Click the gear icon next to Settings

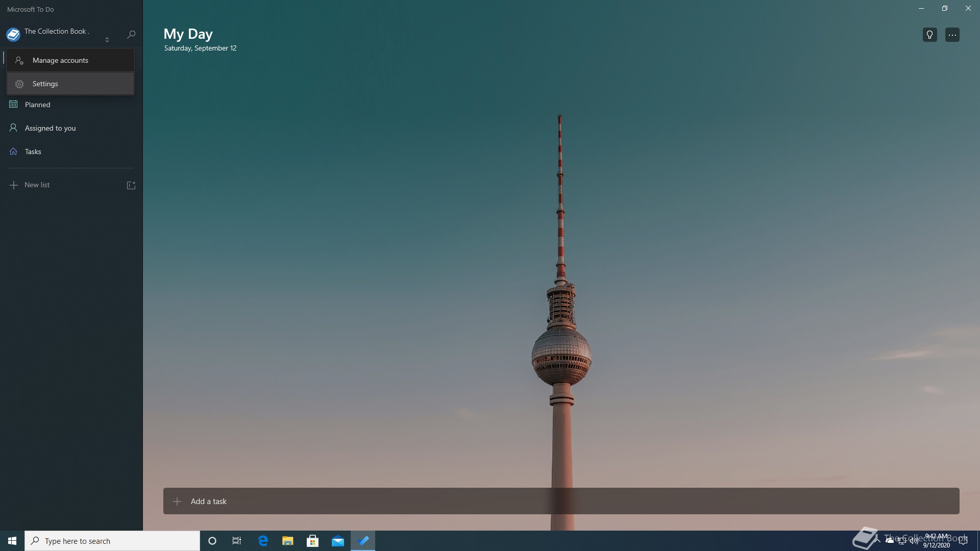click(19, 84)
